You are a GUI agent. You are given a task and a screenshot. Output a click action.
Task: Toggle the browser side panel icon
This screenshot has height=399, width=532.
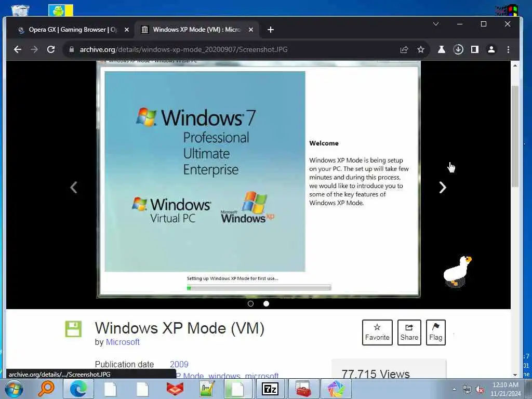tap(475, 49)
